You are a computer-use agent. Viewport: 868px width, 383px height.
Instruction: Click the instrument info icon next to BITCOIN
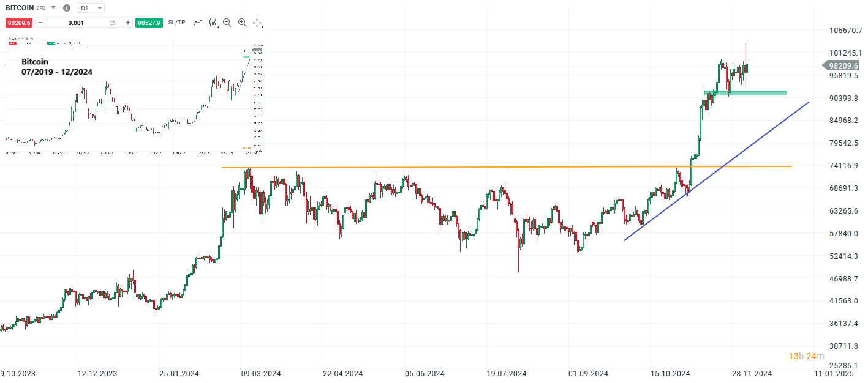[x=66, y=7]
